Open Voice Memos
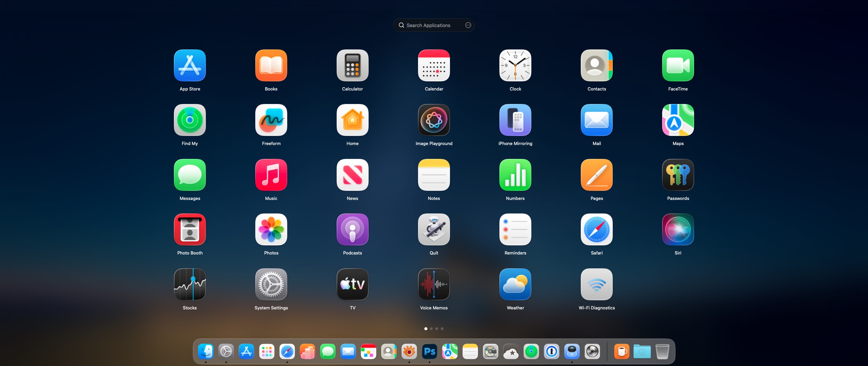The height and width of the screenshot is (366, 868). click(x=434, y=284)
